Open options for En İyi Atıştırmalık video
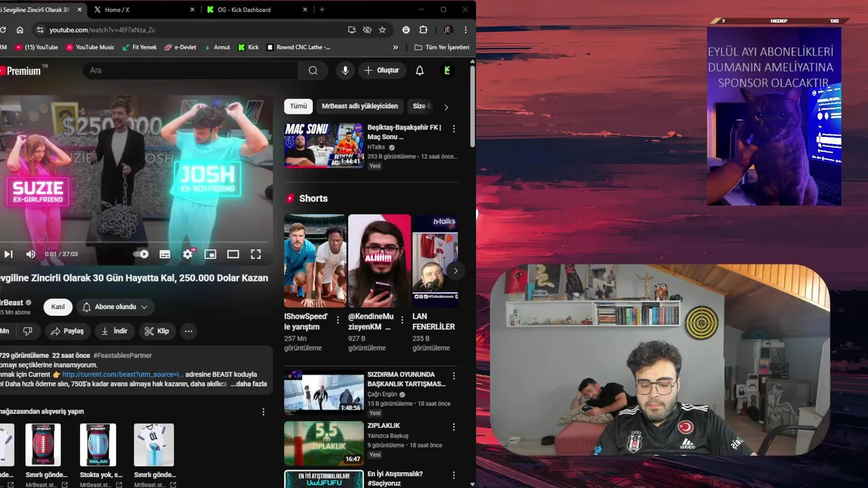868x488 pixels. click(x=454, y=475)
